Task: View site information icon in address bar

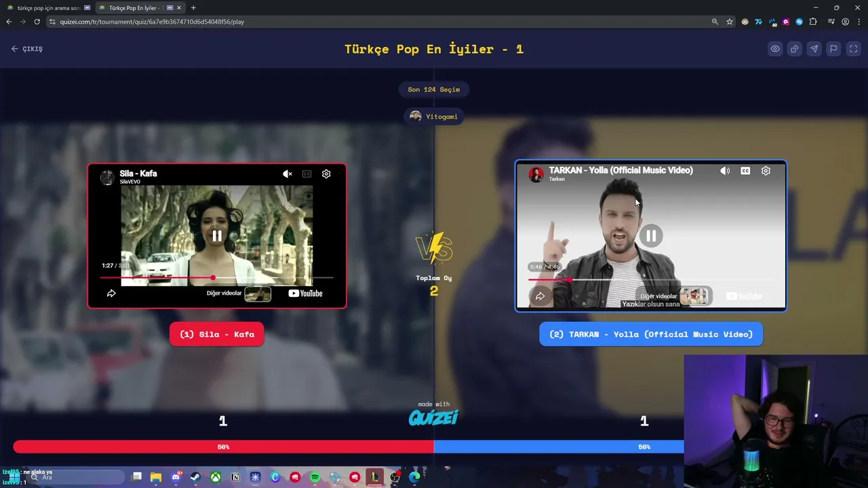Action: pos(52,22)
